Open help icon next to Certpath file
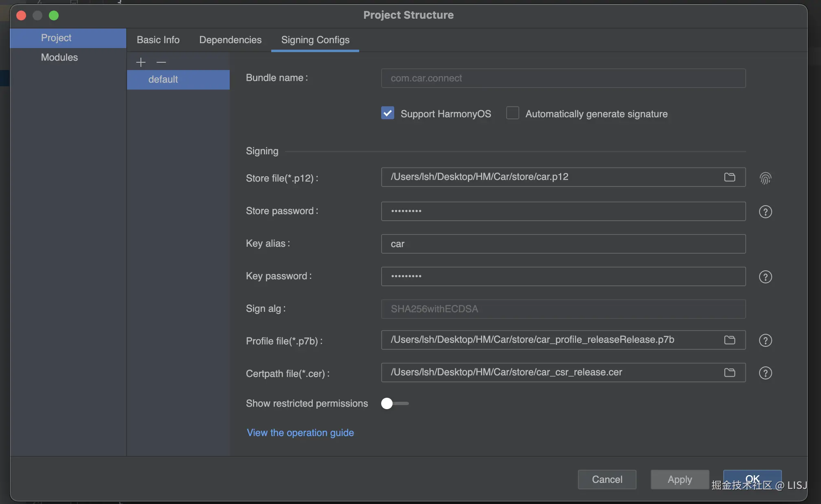 [x=765, y=373]
